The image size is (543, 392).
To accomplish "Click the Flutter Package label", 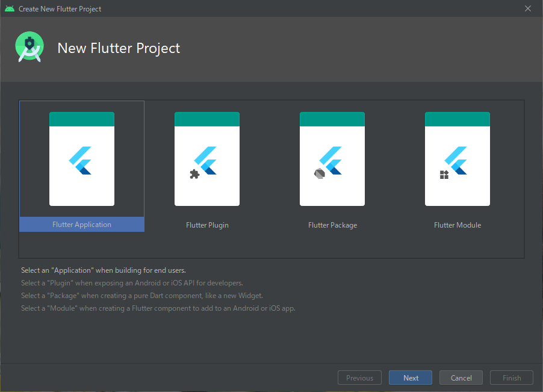I will (332, 225).
